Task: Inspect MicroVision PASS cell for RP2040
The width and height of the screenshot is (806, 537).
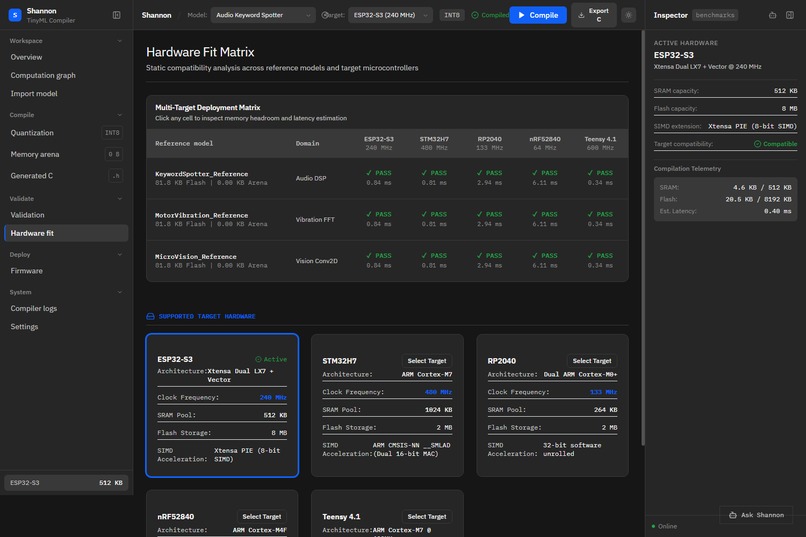Action: pos(489,261)
